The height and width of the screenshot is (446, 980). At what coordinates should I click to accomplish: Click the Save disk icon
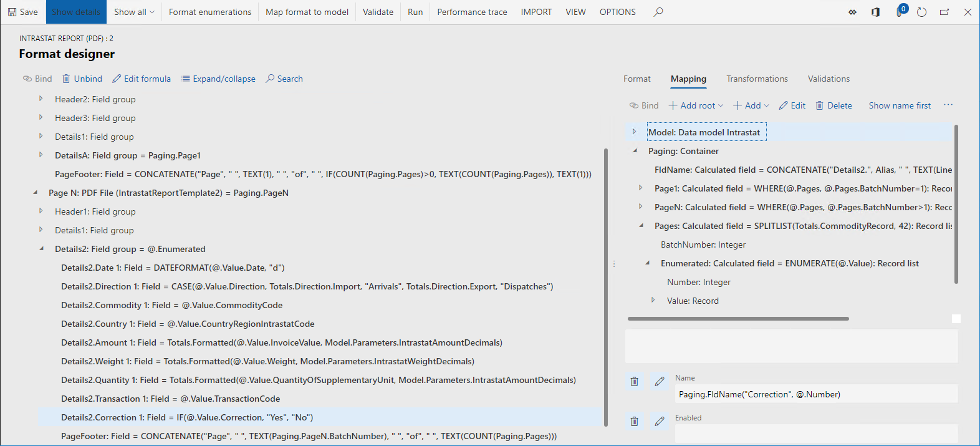[x=12, y=12]
